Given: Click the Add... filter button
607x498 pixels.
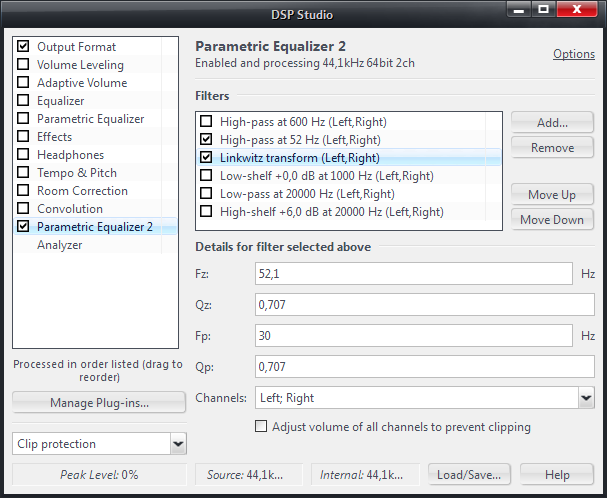Looking at the screenshot, I should point(552,123).
